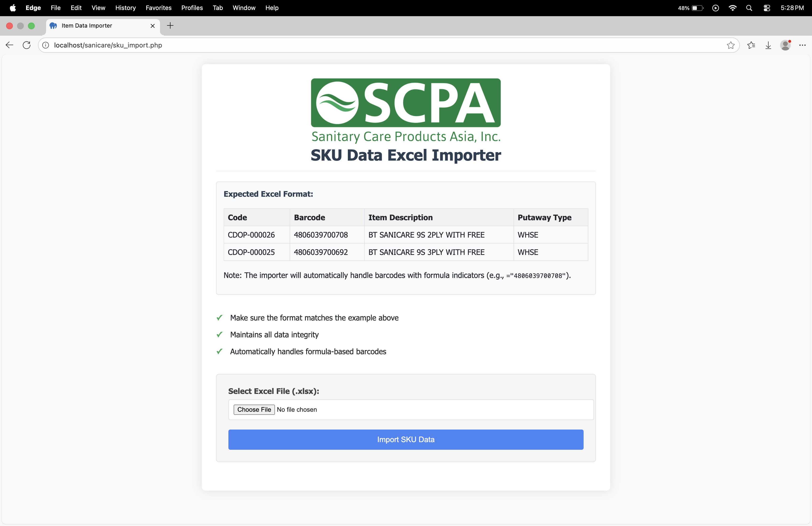The height and width of the screenshot is (526, 812).
Task: Click the Spotlight search icon
Action: coord(749,8)
